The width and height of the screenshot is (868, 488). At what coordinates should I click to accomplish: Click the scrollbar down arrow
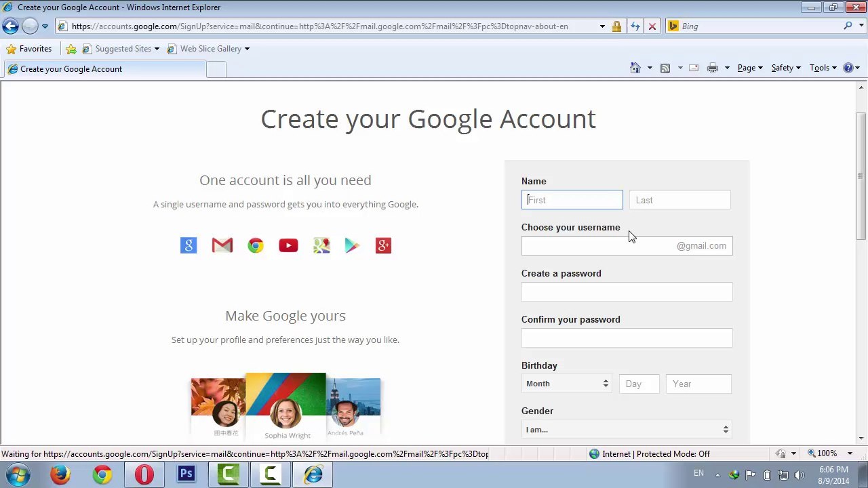pyautogui.click(x=862, y=439)
